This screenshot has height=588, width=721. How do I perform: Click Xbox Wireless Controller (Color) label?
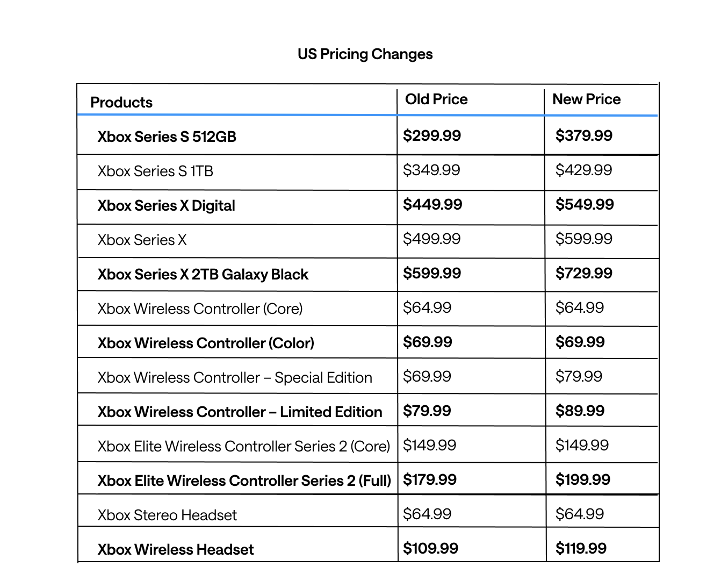[206, 343]
